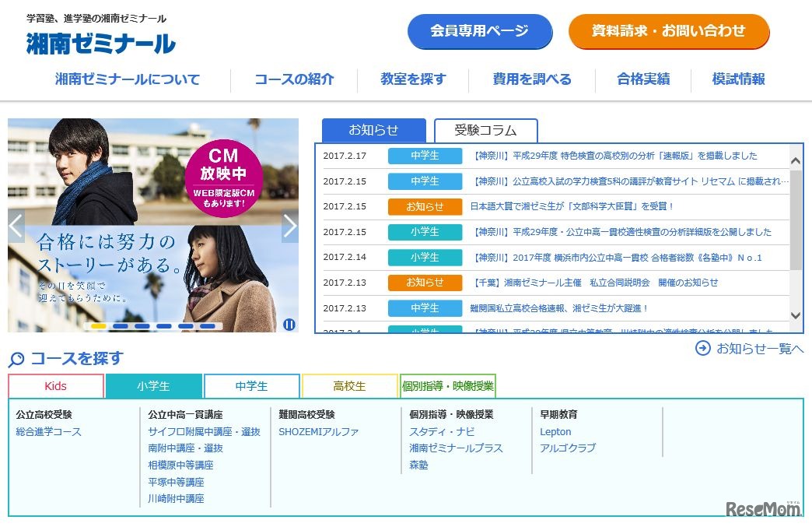Open the 会員専用ページ button
This screenshot has height=527, width=812.
coord(480,31)
